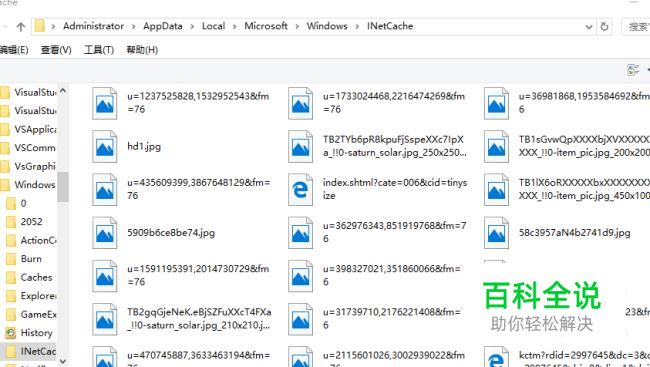Click file name 58c3957aN4b2741d9.jpg

click(x=575, y=233)
